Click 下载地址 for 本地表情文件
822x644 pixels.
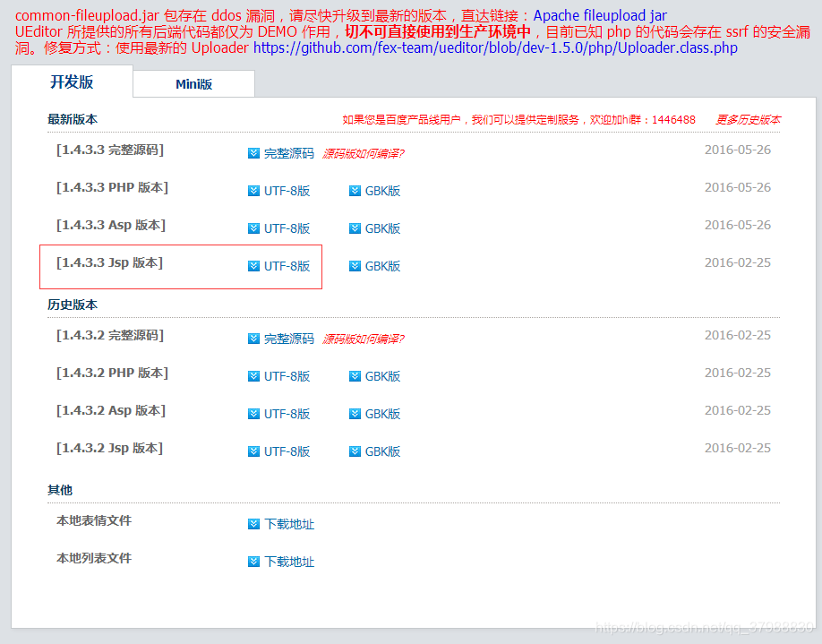[289, 525]
